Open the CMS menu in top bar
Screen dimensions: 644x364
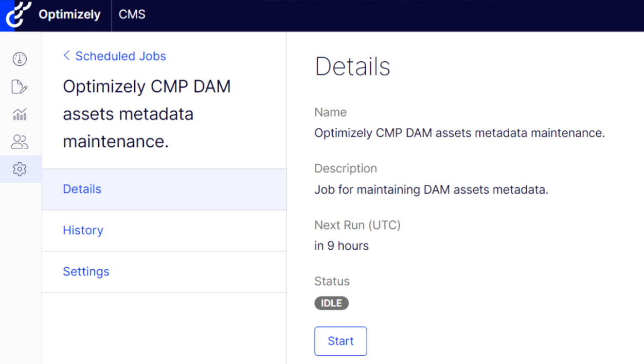tap(132, 15)
